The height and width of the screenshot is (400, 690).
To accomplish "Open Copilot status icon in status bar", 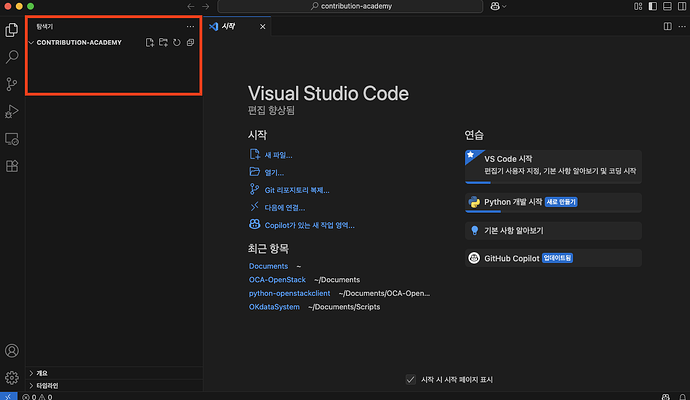I will pos(666,396).
